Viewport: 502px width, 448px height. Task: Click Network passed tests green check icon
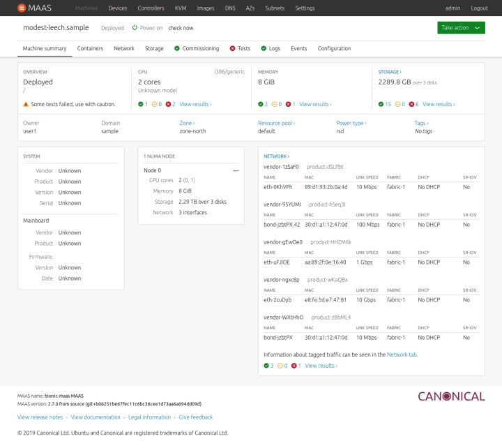pos(266,366)
